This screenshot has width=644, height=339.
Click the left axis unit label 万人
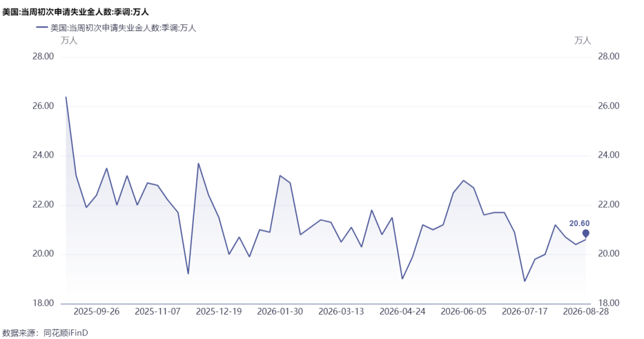coord(69,40)
